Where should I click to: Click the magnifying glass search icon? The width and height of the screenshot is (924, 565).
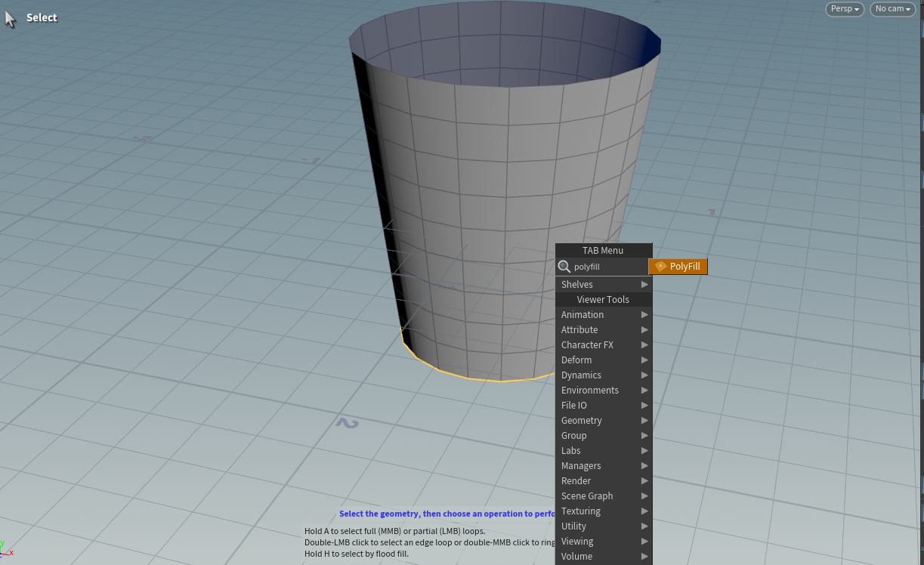564,267
